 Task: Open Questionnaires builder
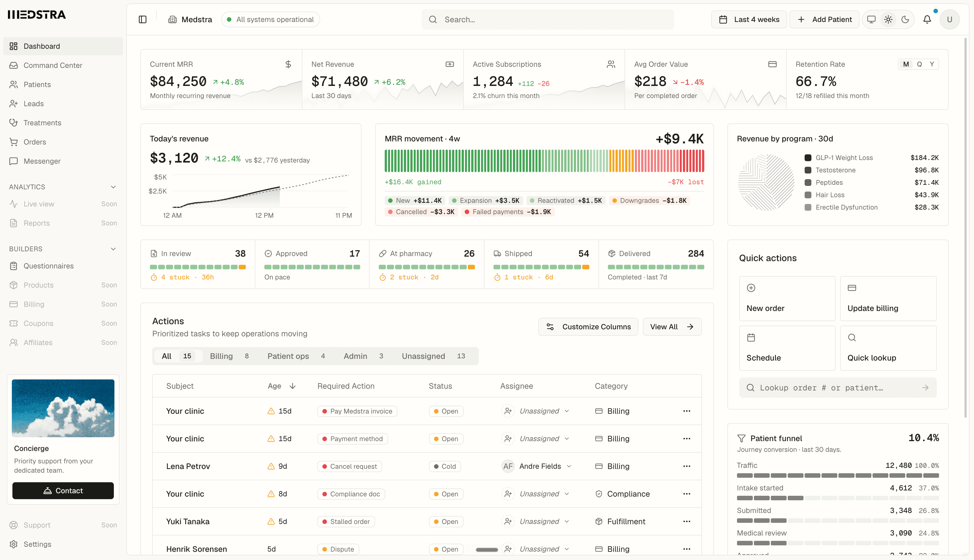pyautogui.click(x=63, y=266)
